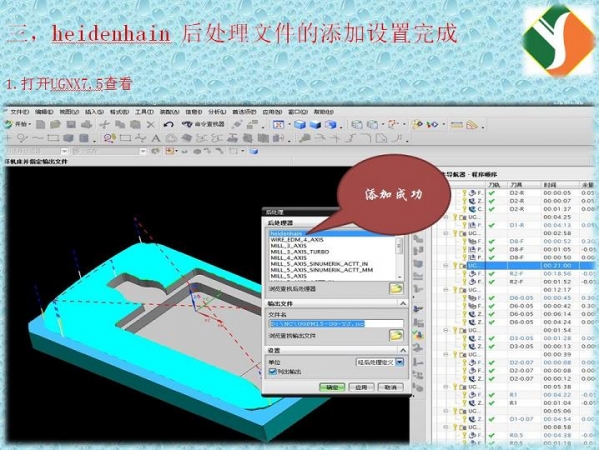This screenshot has height=450, width=599.
Task: Click the 应用 Apply button
Action: coord(361,387)
